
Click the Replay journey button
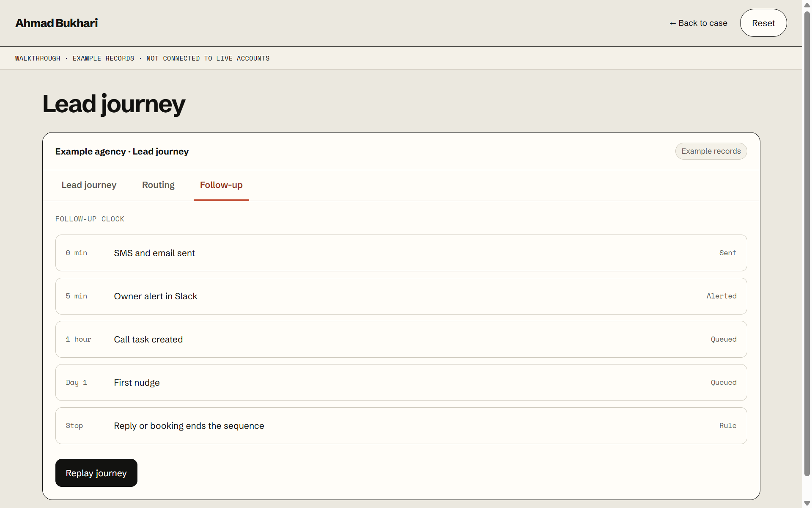click(96, 473)
